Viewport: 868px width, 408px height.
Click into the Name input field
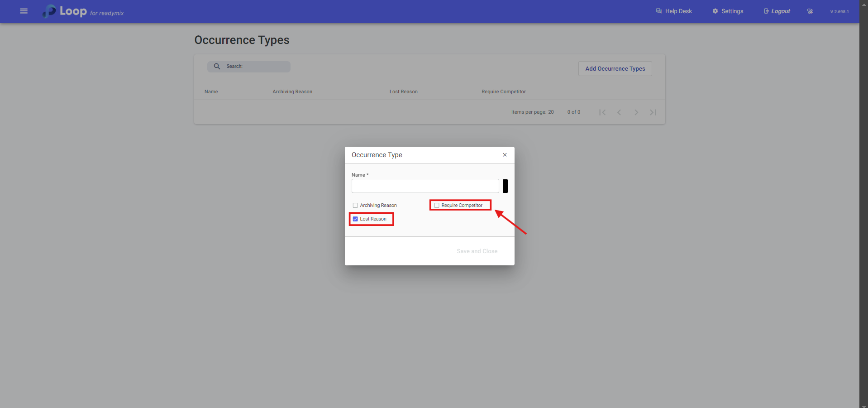coord(425,186)
